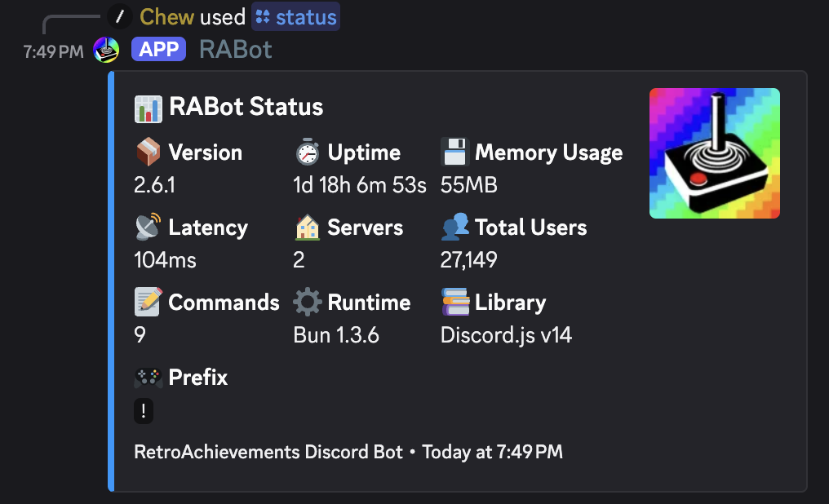Open the rainbow joystick thumbnail image

tap(714, 153)
